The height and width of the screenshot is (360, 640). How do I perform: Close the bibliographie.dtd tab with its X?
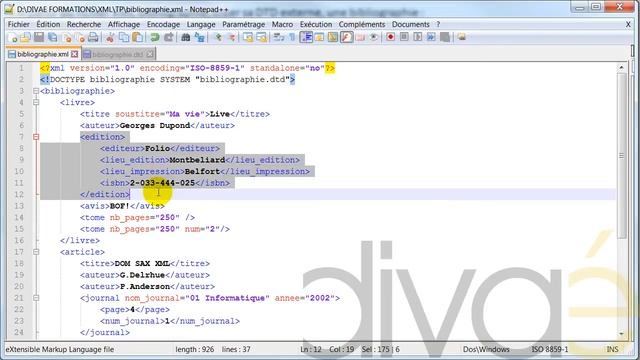pos(150,54)
